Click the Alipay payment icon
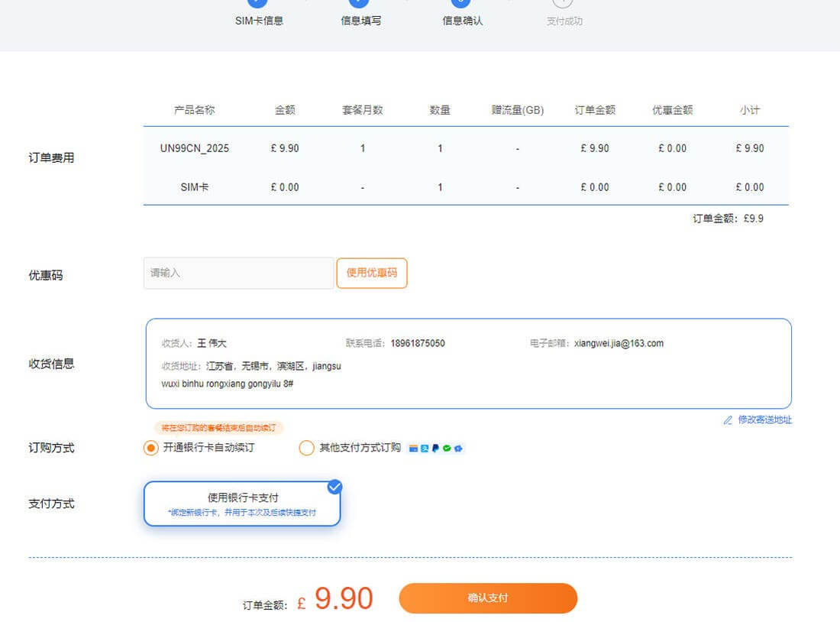 pyautogui.click(x=425, y=449)
